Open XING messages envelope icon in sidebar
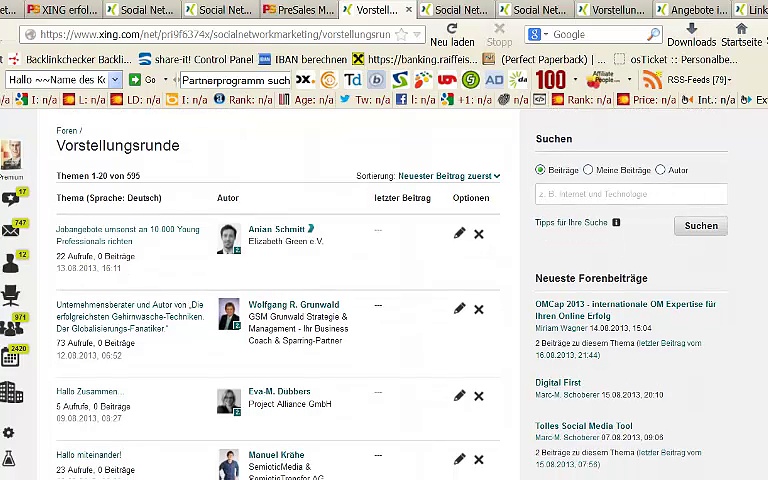Image resolution: width=768 pixels, height=480 pixels. [x=11, y=231]
